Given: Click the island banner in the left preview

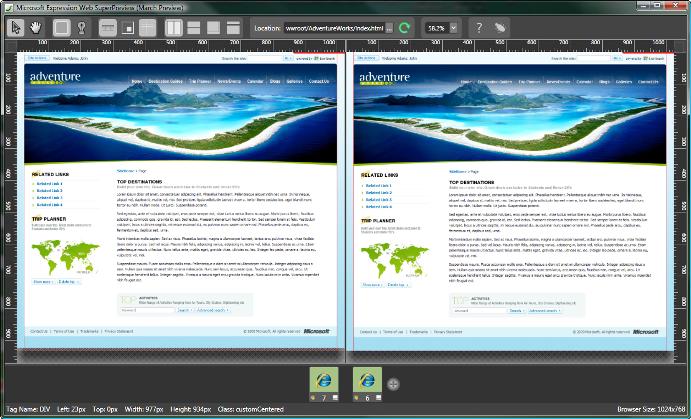Looking at the screenshot, I should click(x=181, y=114).
